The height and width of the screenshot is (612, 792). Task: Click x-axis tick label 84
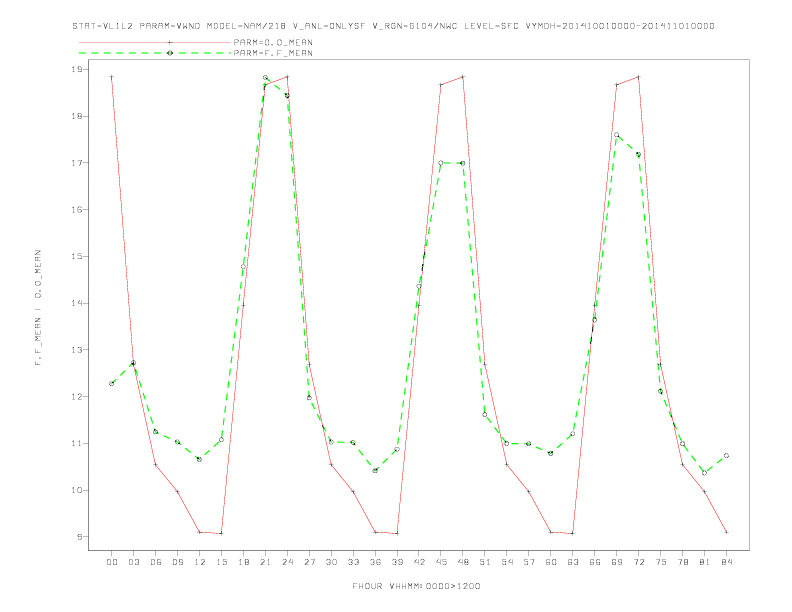click(727, 562)
